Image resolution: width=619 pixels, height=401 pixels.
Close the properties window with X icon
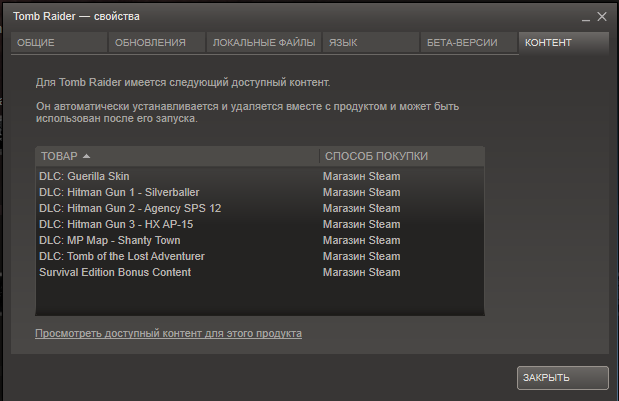pyautogui.click(x=602, y=17)
